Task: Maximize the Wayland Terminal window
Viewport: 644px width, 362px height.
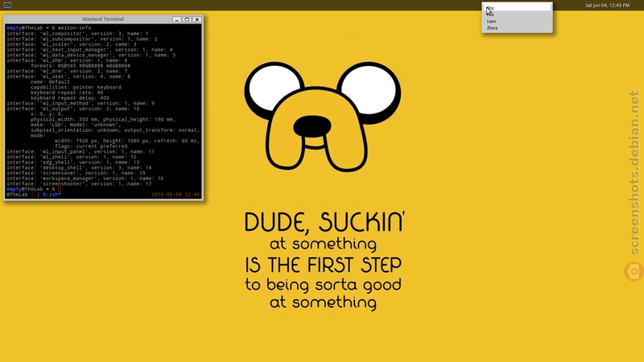Action: coord(187,19)
